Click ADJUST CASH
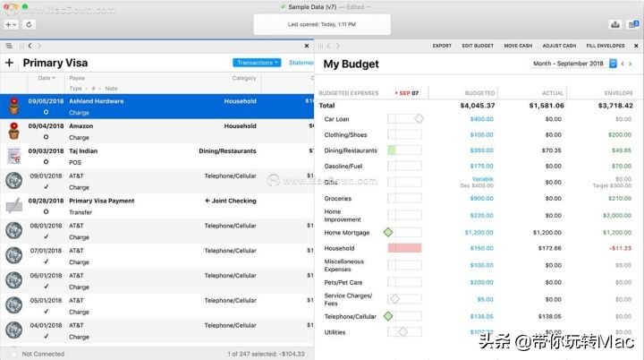 [x=559, y=46]
